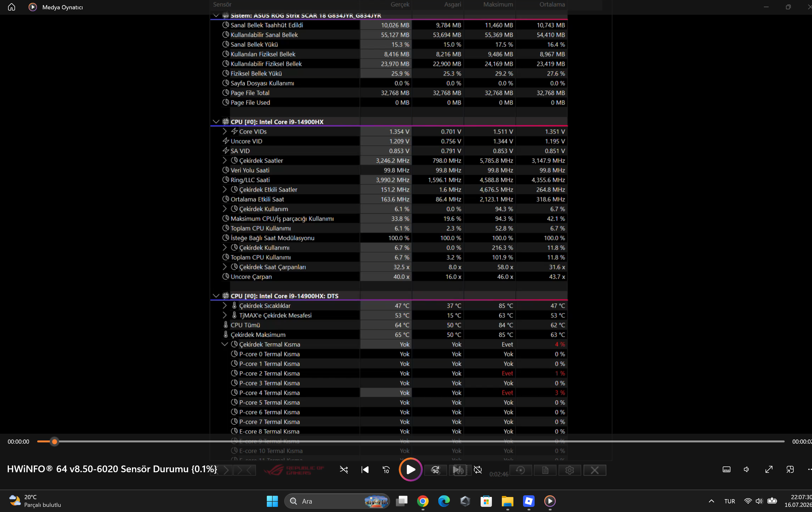The height and width of the screenshot is (512, 812).
Task: Expand the Çekirdek Saatler row
Action: pos(225,160)
